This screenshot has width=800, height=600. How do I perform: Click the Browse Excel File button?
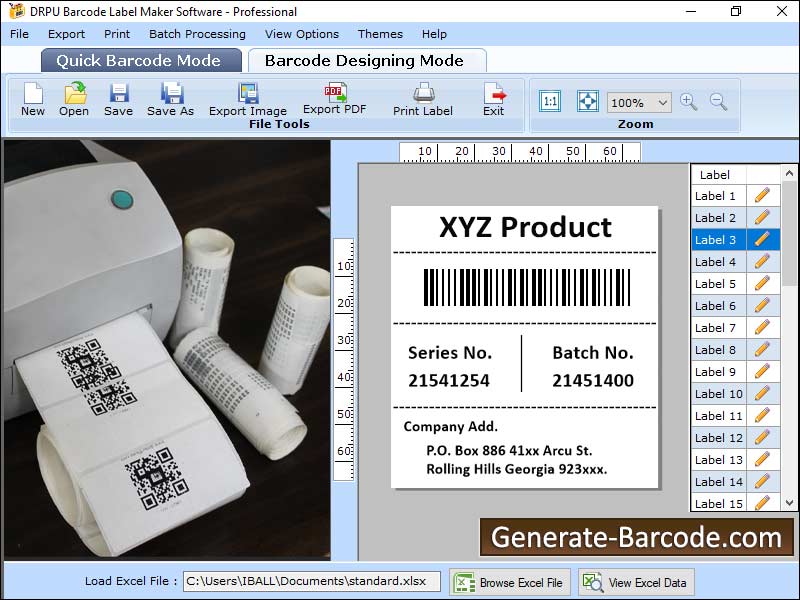[x=510, y=582]
